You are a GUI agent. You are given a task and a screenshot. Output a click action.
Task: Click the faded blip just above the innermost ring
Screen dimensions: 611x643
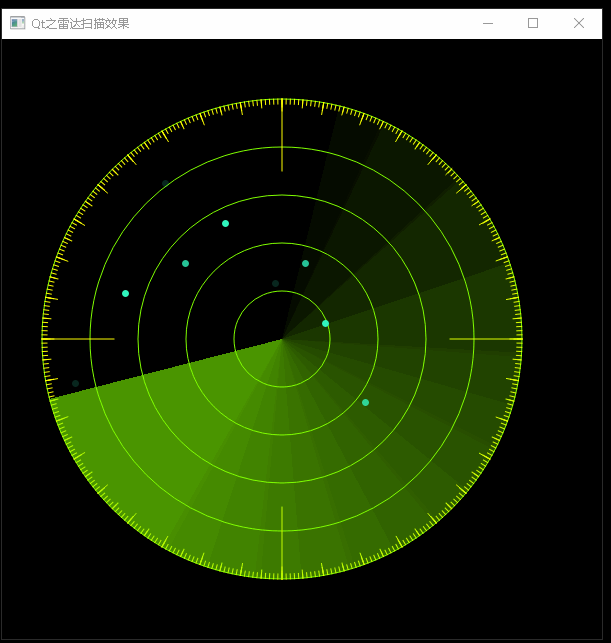pyautogui.click(x=275, y=283)
